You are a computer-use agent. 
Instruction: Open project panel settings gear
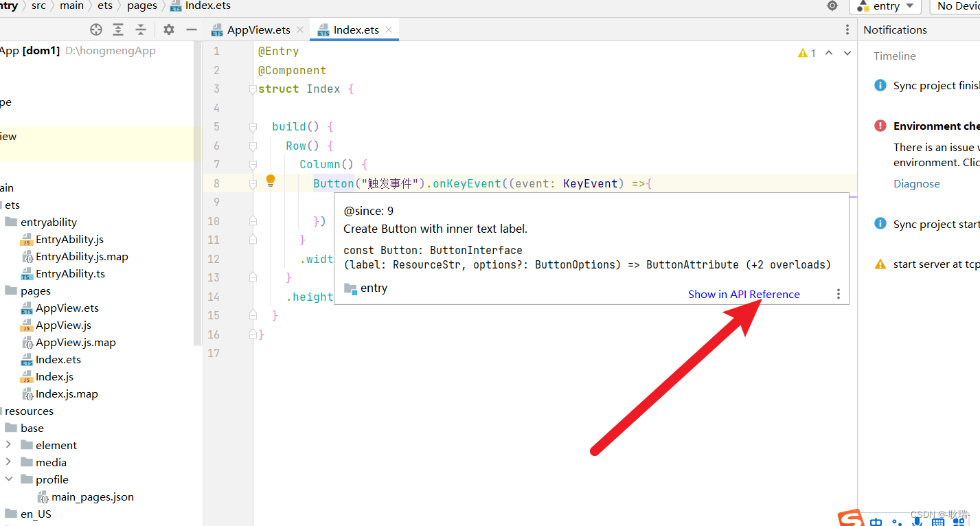point(169,30)
